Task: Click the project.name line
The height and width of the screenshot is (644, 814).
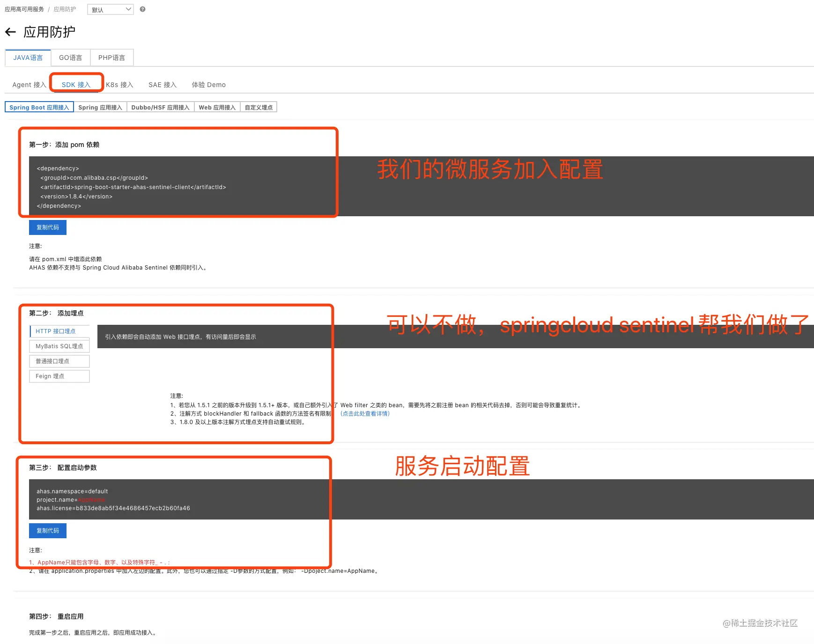Action: point(71,500)
